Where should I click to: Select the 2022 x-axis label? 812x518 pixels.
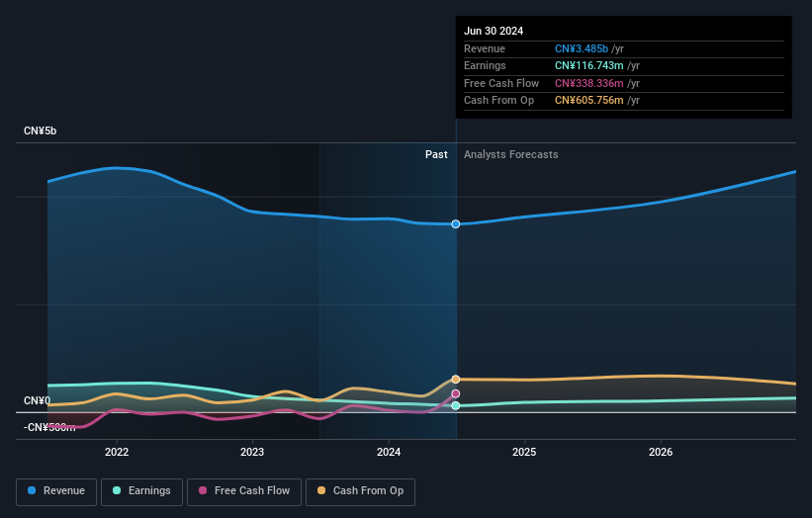117,452
